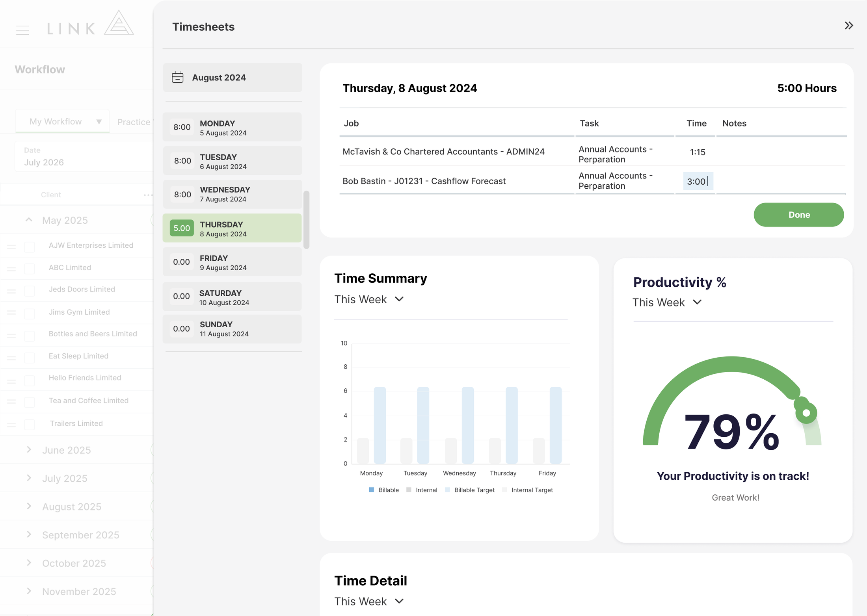This screenshot has height=616, width=867.
Task: Tick checkbox for AJW Enterprises Limited
Action: [30, 247]
